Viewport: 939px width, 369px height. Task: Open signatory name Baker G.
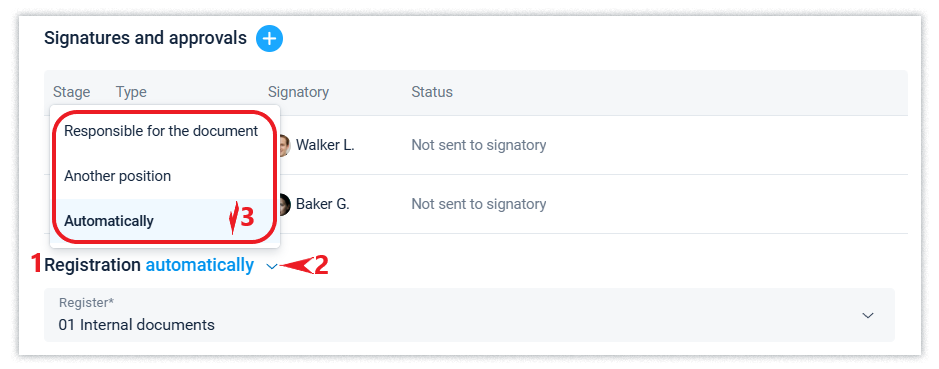point(323,204)
